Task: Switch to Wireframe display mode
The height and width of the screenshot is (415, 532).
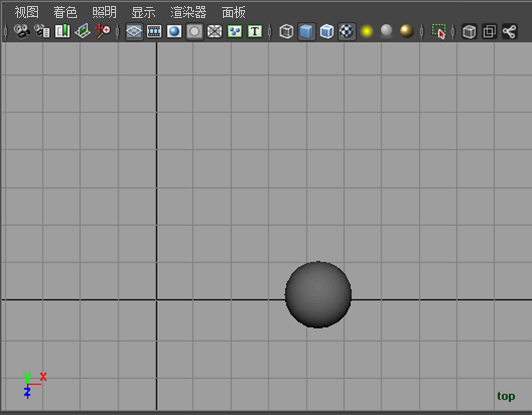Action: (286, 32)
